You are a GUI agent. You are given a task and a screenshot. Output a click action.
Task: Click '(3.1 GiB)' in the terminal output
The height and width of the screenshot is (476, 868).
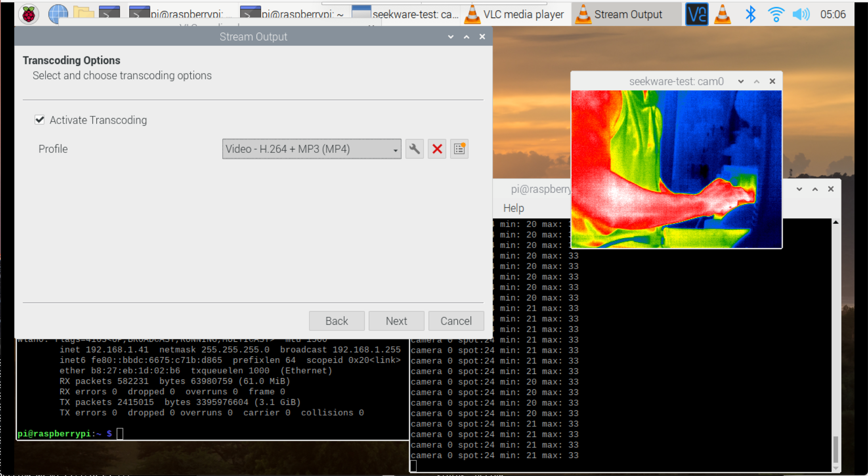click(277, 403)
